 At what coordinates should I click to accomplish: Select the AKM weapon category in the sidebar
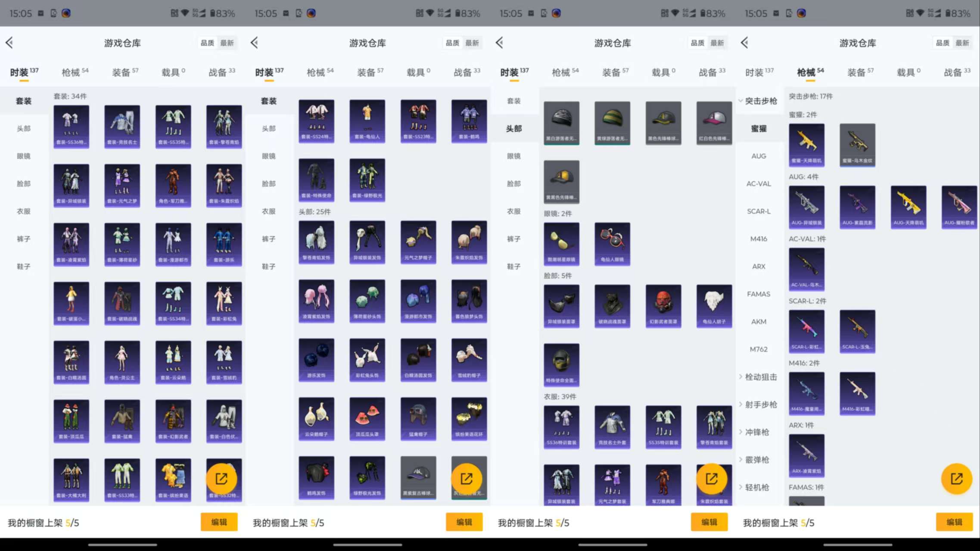(758, 321)
